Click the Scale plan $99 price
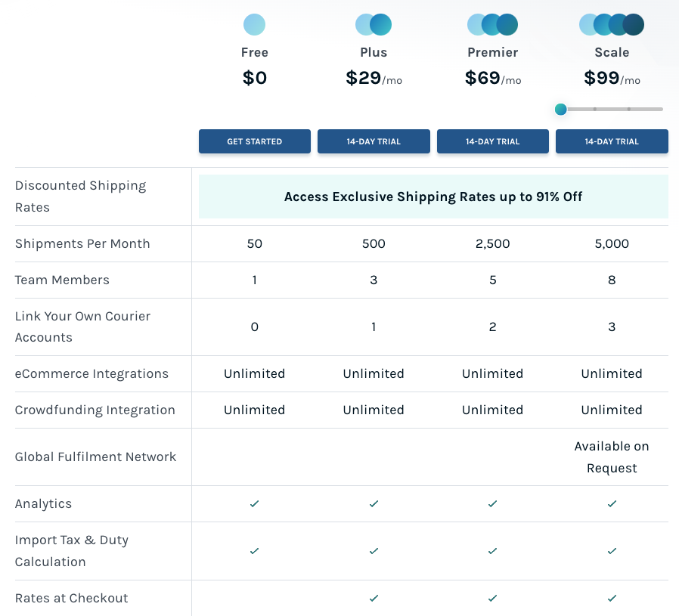The image size is (679, 616). click(602, 78)
